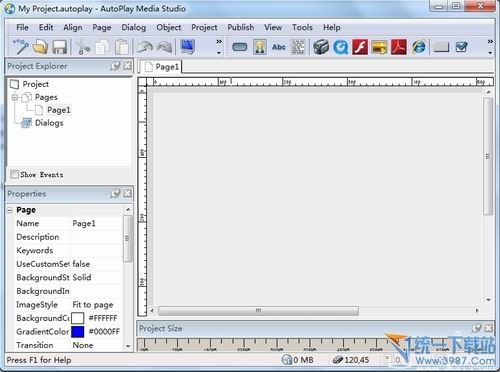Show more standard toolbar buttons chevron

click(x=219, y=41)
